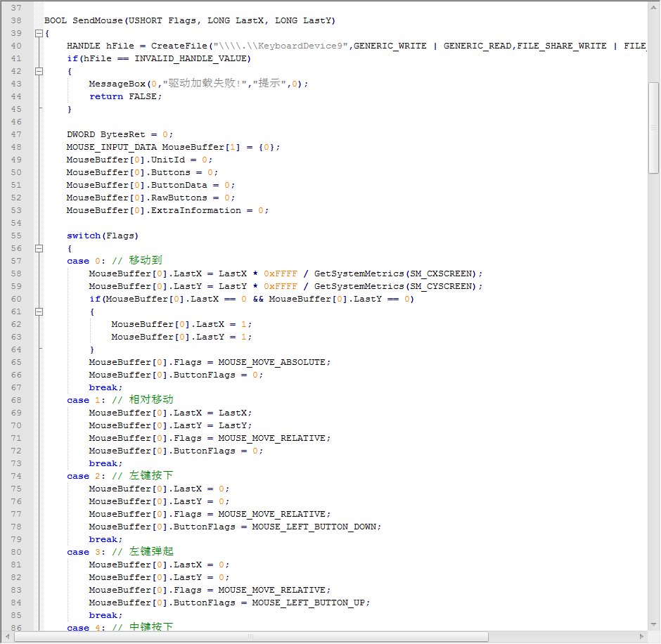The image size is (661, 644).
Task: Click MOUSE_LEFT_BUTTON_DOWN on line 78
Action: [316, 527]
